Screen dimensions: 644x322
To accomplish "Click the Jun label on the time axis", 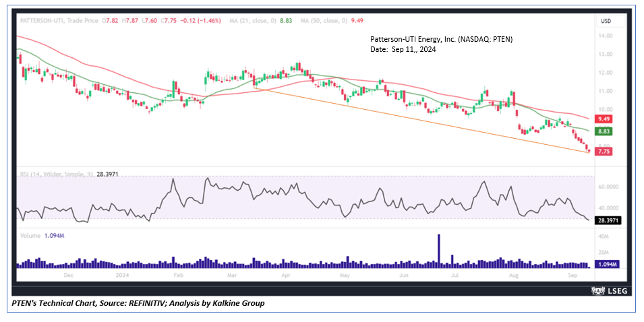I will point(404,276).
